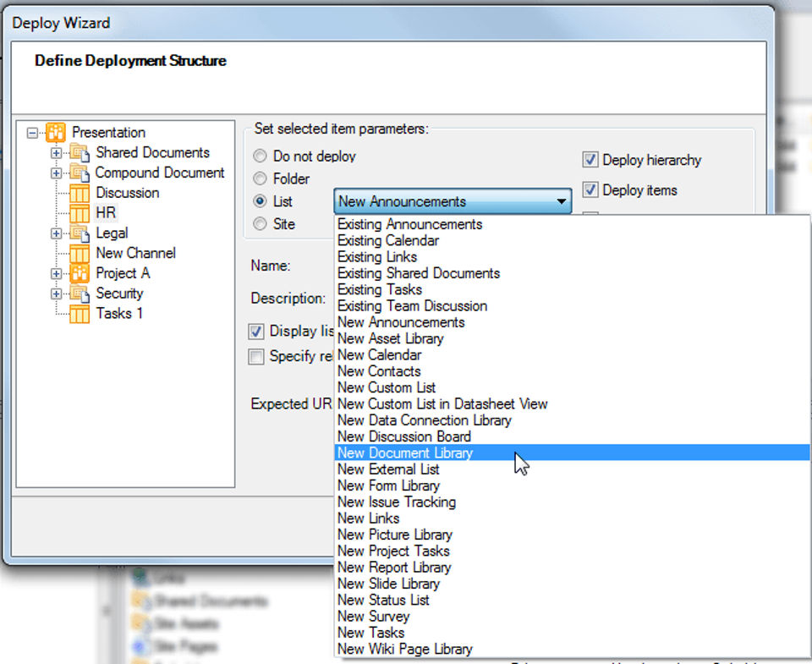Select the Discussion tree item

click(128, 193)
